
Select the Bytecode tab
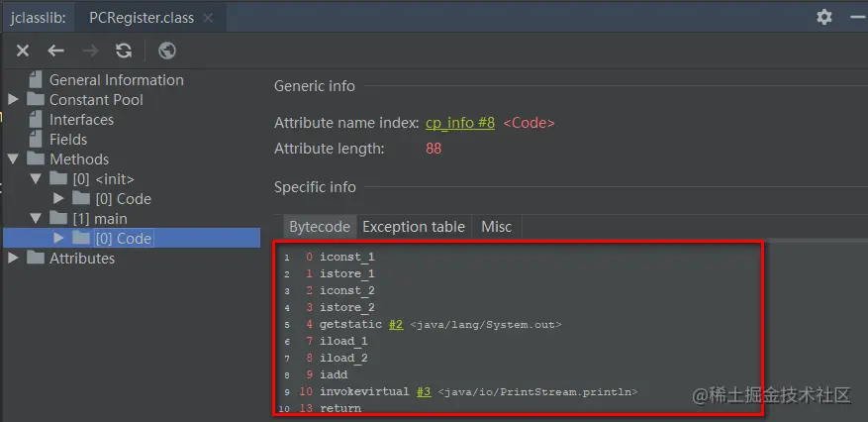pyautogui.click(x=319, y=227)
